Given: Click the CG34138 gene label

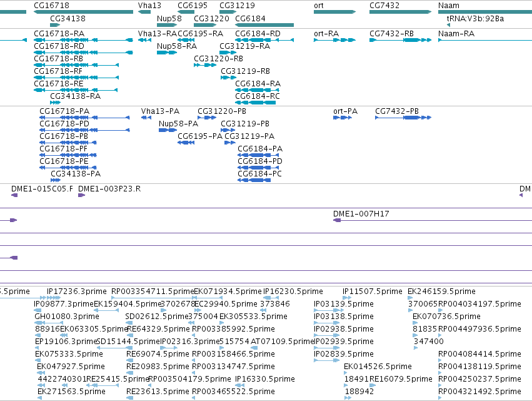Looking at the screenshot, I should (x=68, y=18).
